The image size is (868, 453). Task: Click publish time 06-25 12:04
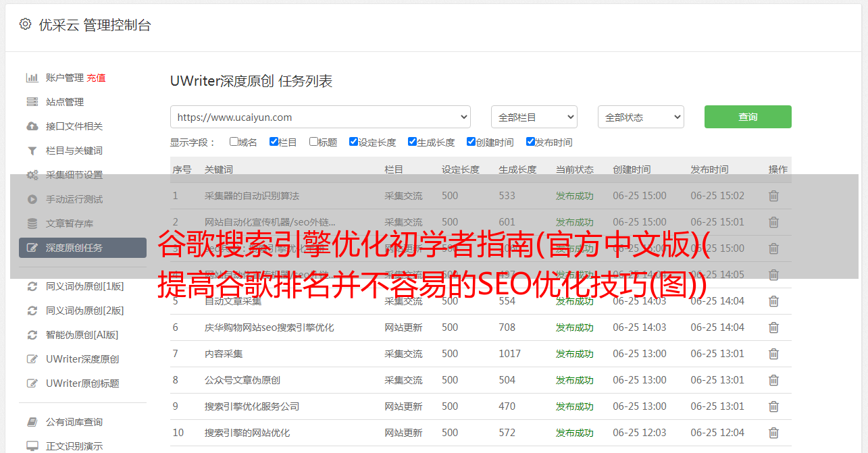(x=717, y=433)
